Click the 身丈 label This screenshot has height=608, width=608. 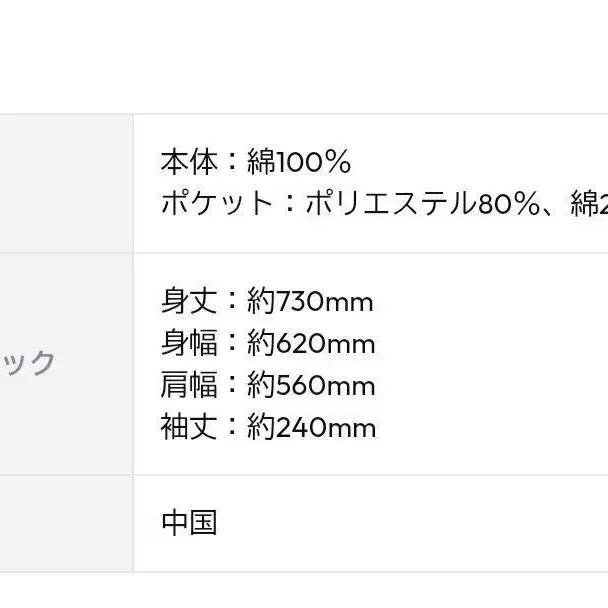(x=189, y=301)
